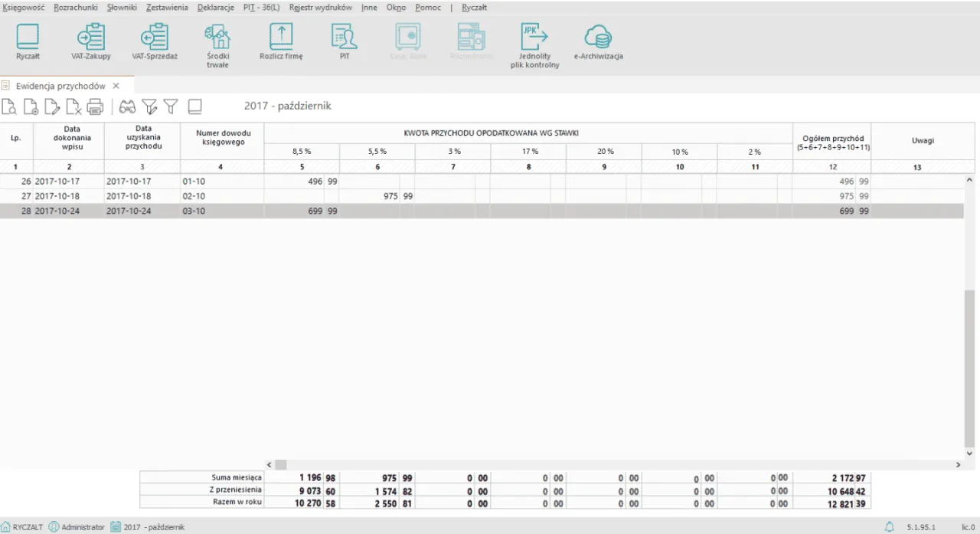Open the Księgowość menu
Viewport: 980px width, 534px height.
24,7
